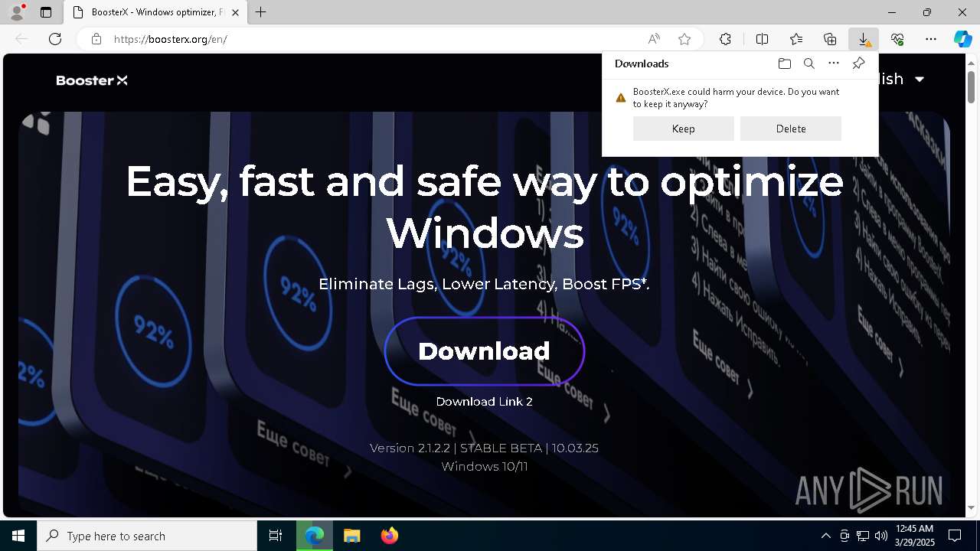Toggle Split screen icon
Image resolution: width=980 pixels, height=551 pixels.
(x=763, y=39)
